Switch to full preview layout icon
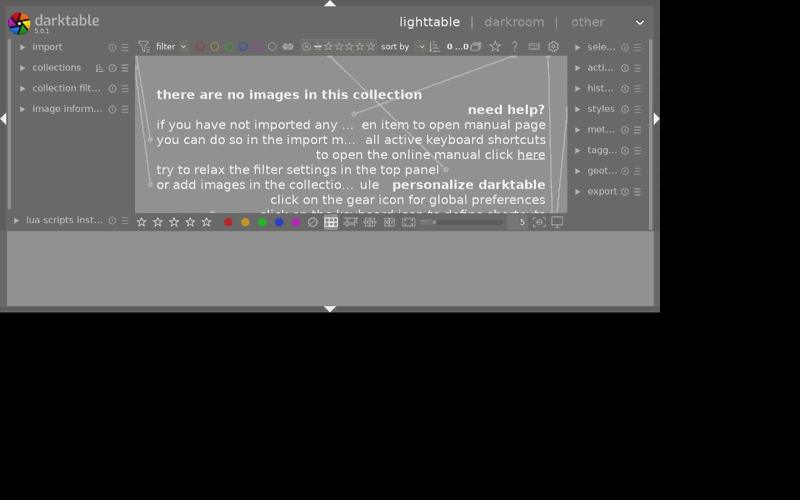 point(409,222)
